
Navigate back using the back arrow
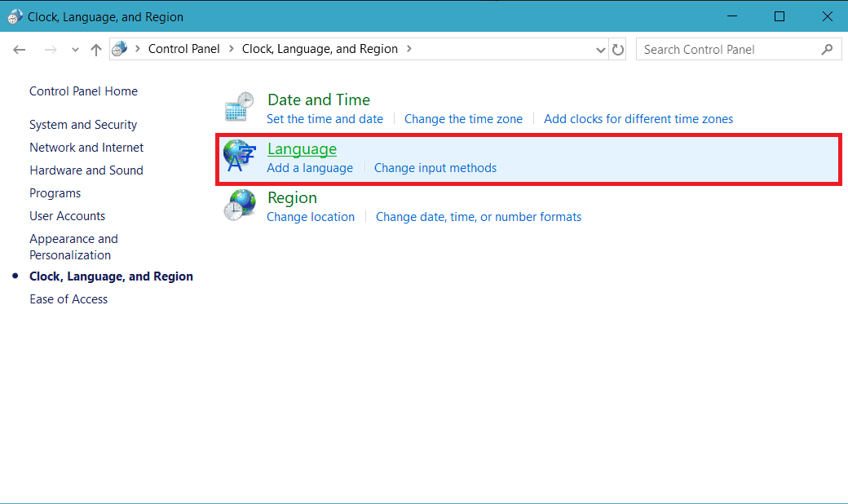coord(19,49)
